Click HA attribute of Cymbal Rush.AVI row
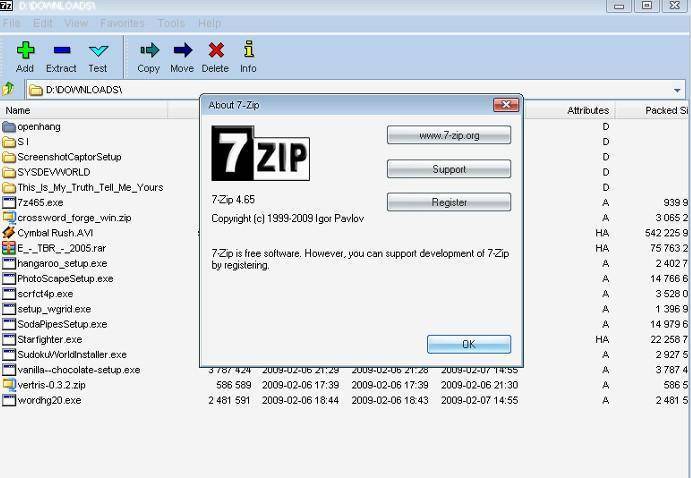 point(602,233)
